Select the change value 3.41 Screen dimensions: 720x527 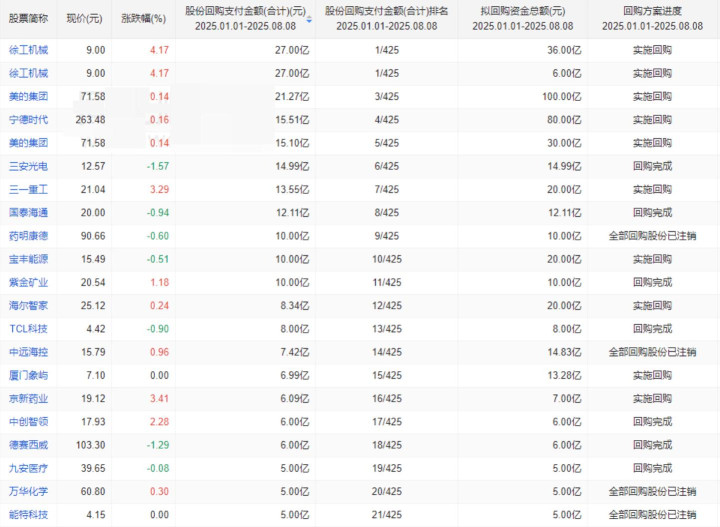(159, 398)
